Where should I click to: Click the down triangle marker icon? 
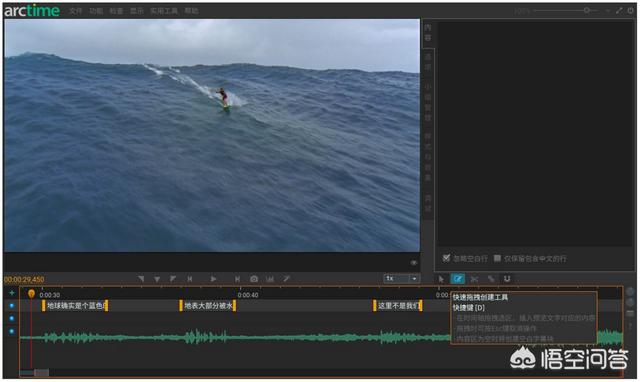(x=157, y=279)
